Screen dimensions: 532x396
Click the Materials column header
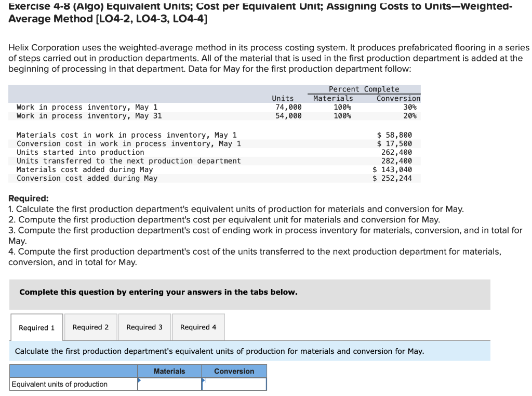coord(169,371)
